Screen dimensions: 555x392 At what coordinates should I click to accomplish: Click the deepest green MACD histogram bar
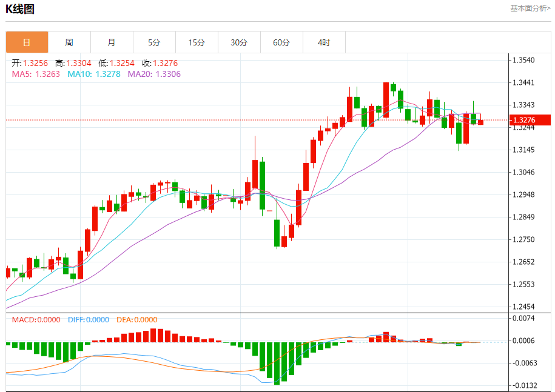tap(277, 364)
